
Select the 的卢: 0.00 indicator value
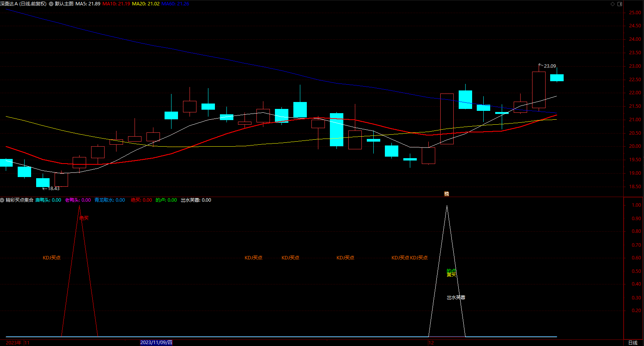click(166, 200)
